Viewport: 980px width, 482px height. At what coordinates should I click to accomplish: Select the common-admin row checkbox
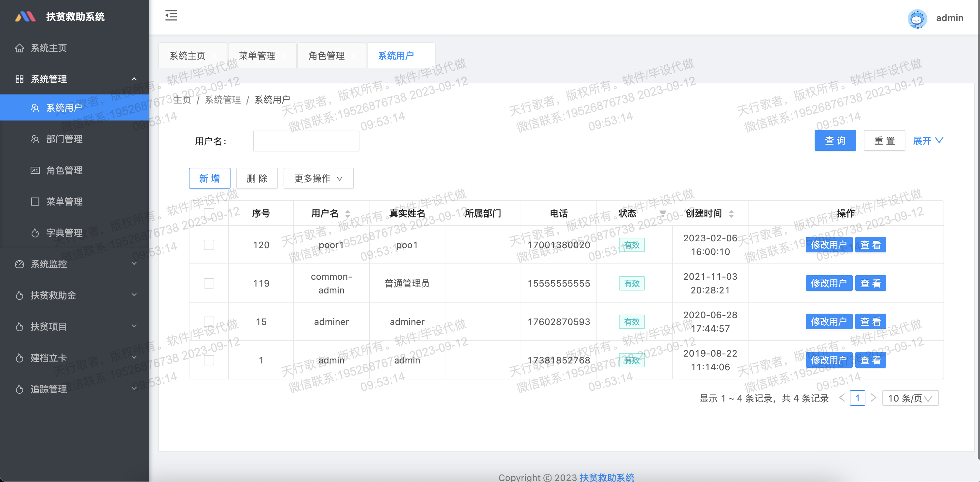[x=209, y=283]
